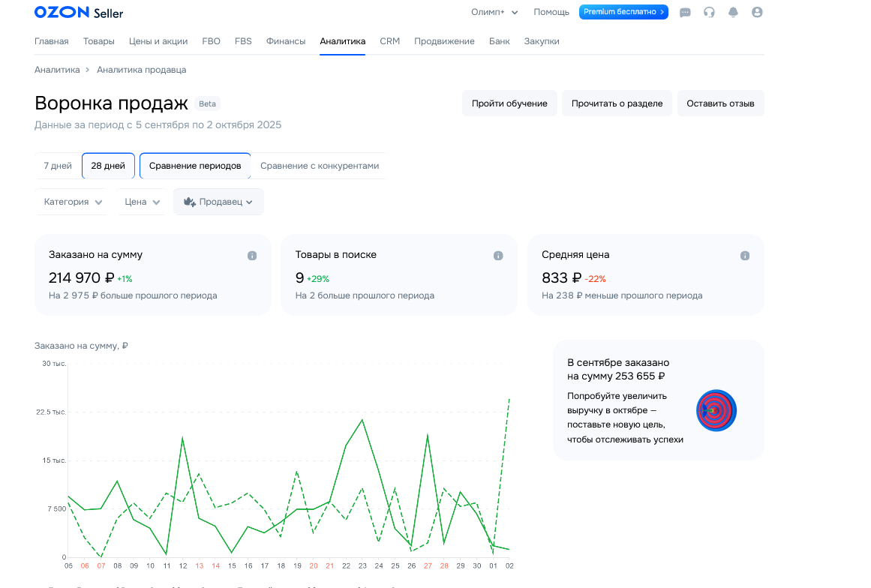Image resolution: width=871 pixels, height=588 pixels.
Task: Select the 7 дней period toggle
Action: 58,166
